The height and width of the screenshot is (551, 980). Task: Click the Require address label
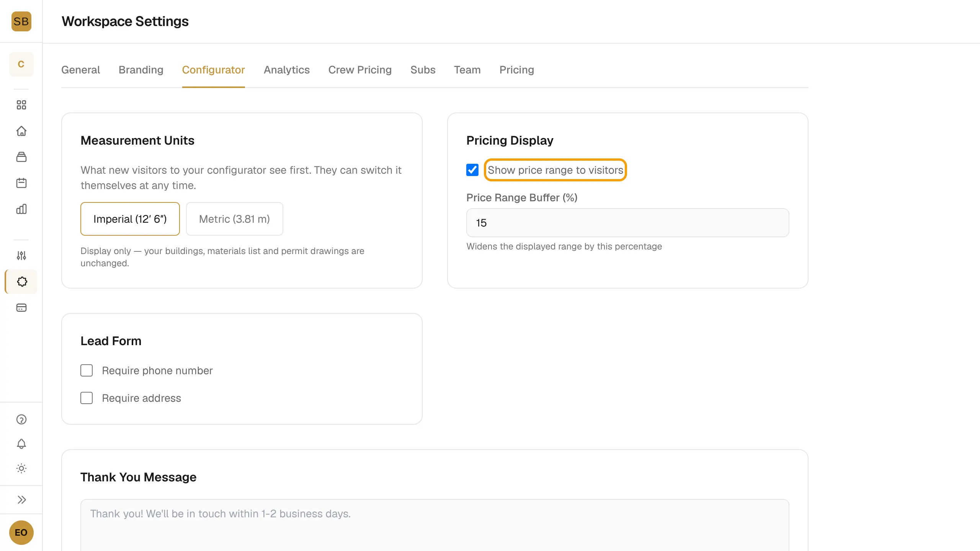click(x=141, y=398)
